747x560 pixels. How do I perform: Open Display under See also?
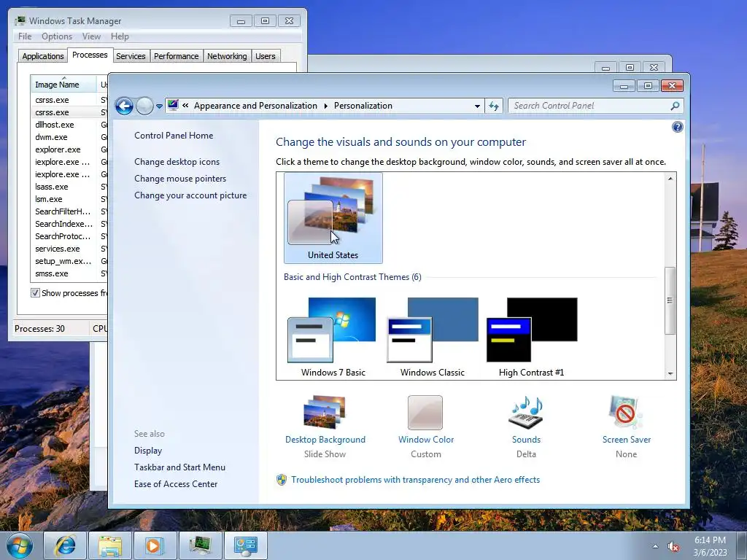click(x=148, y=451)
